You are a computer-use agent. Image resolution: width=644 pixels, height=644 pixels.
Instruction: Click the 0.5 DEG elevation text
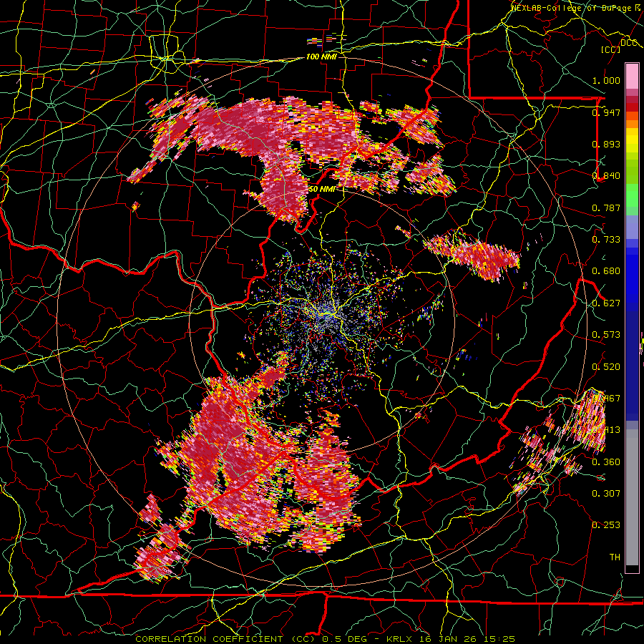345,639
